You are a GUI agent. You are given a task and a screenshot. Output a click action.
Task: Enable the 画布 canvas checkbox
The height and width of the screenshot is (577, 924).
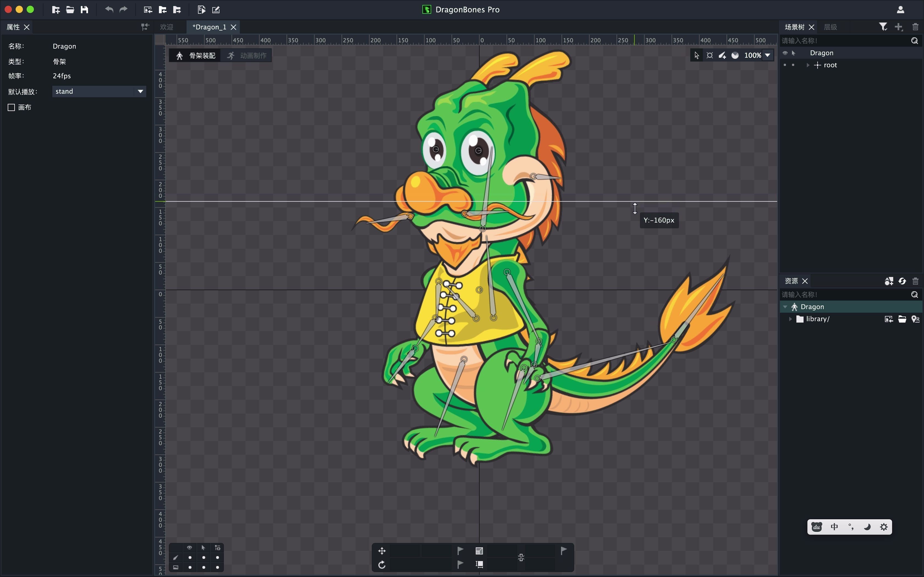coord(12,108)
